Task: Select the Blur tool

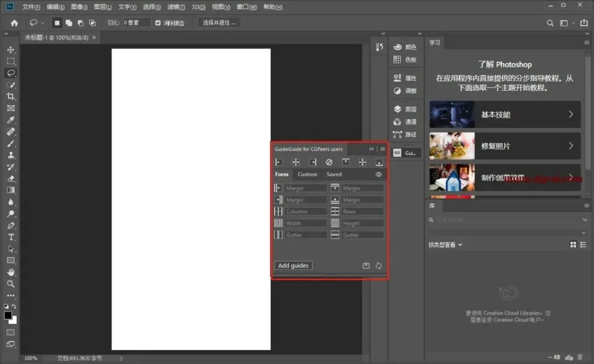Action: tap(10, 202)
